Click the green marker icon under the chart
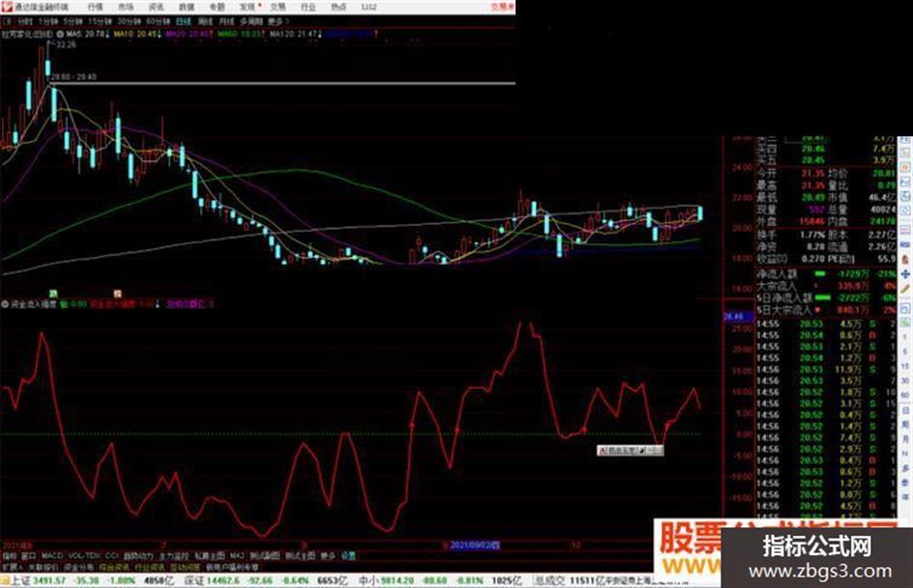 coord(53,294)
